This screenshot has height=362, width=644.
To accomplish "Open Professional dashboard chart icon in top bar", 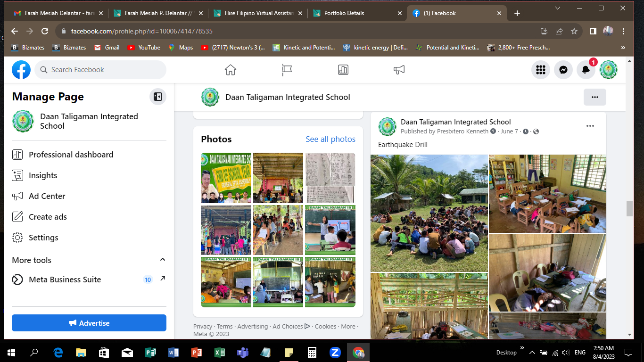I will tap(343, 70).
